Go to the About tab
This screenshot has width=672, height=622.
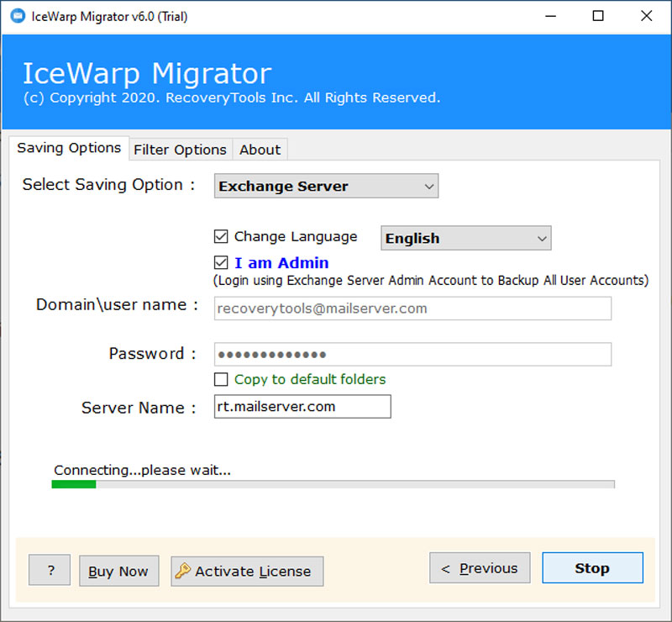click(260, 150)
